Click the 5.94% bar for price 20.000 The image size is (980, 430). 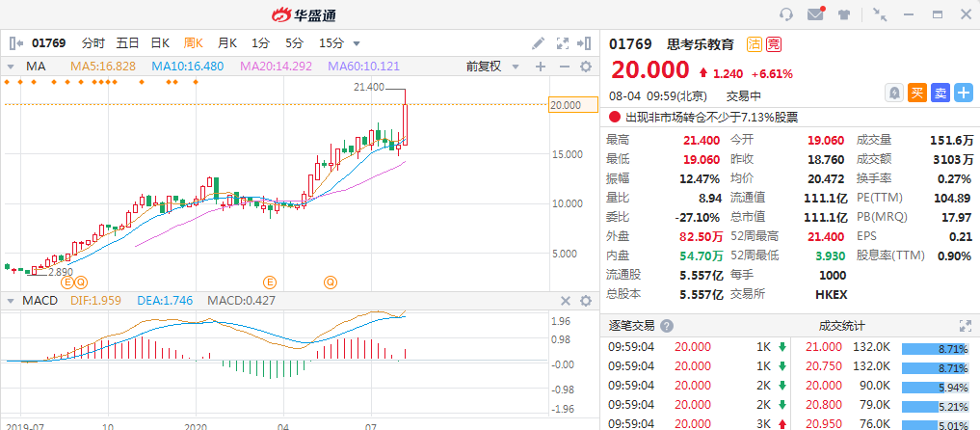pos(936,387)
